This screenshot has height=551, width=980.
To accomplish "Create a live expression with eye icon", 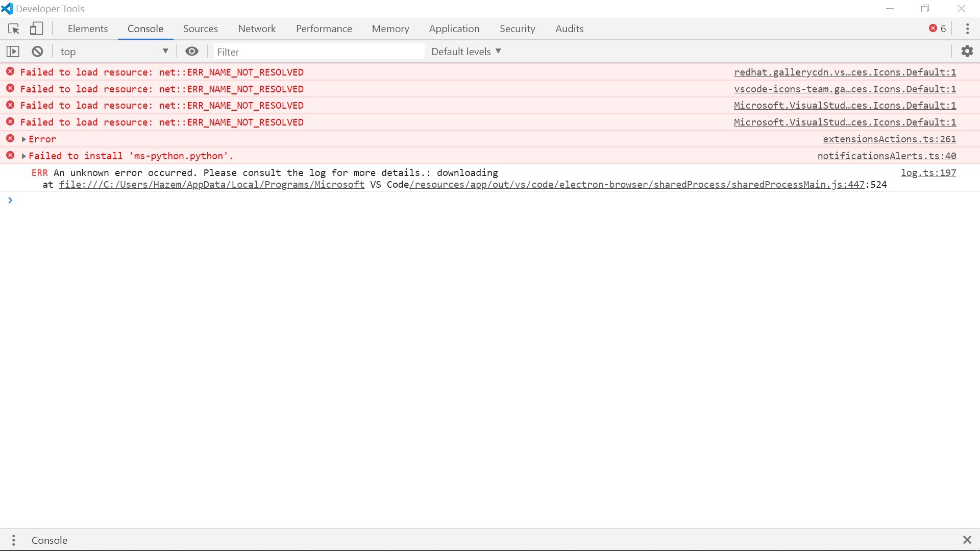I will 192,51.
